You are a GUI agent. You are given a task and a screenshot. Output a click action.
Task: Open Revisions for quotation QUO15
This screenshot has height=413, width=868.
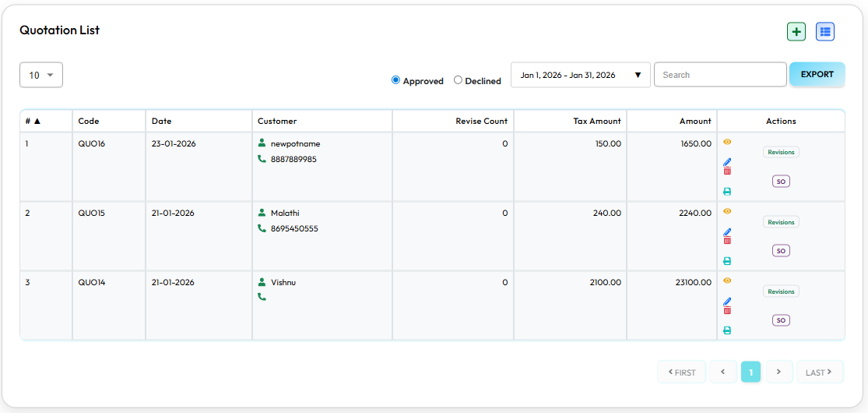pyautogui.click(x=781, y=222)
